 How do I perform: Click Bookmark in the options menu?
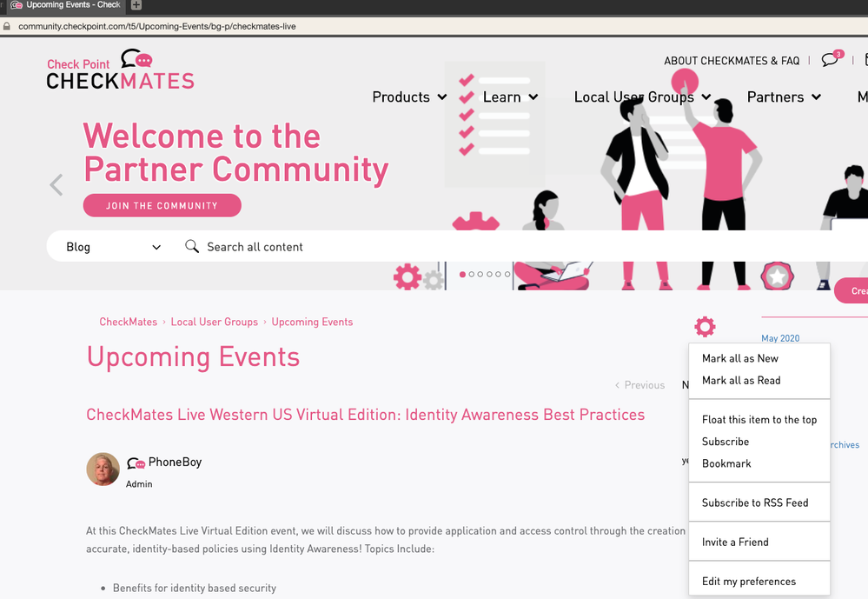coord(726,463)
